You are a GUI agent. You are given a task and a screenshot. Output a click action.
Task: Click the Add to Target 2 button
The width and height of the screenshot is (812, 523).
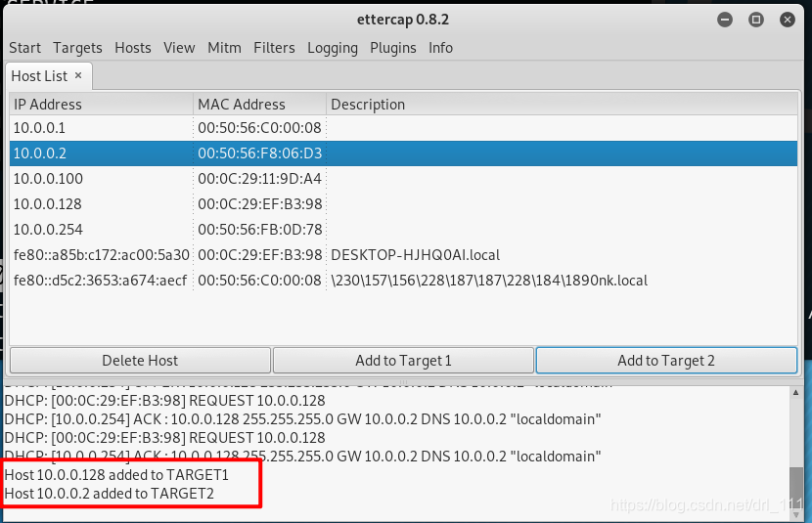tap(666, 360)
